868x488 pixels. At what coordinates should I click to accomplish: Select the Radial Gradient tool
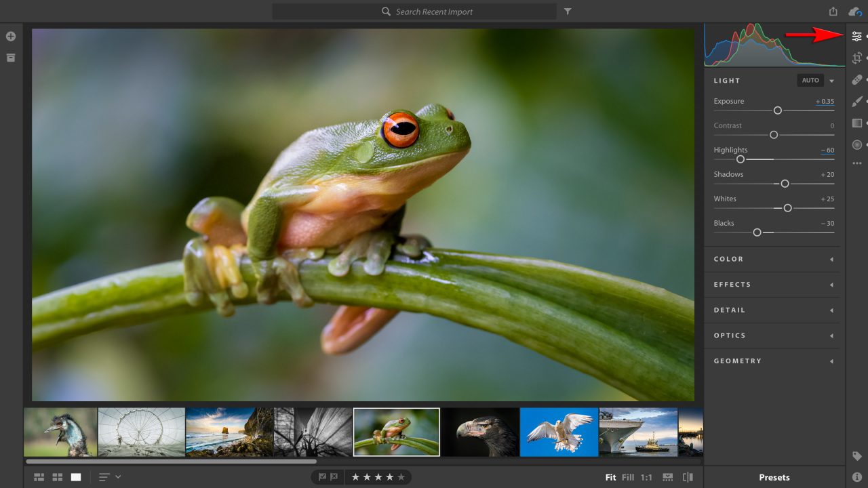click(856, 144)
